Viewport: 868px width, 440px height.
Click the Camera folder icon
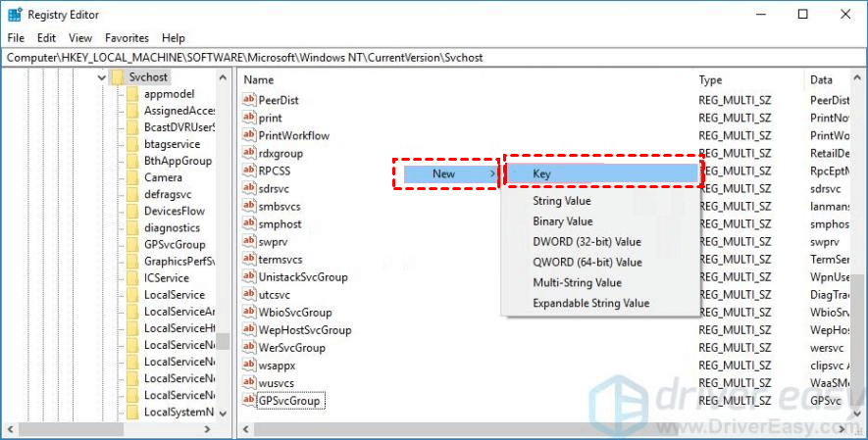click(132, 177)
